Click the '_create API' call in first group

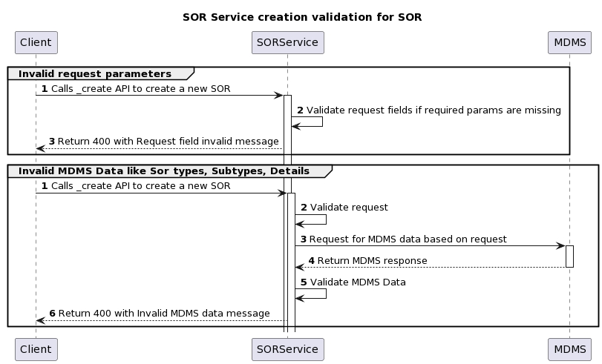click(x=140, y=88)
